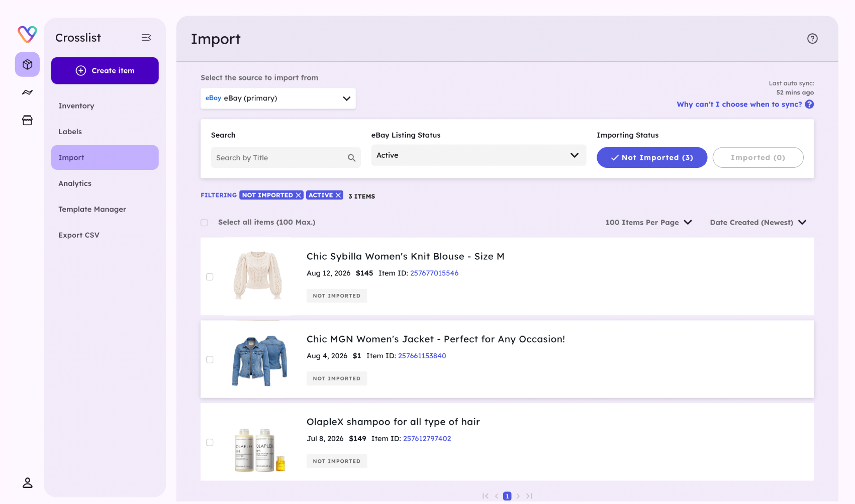This screenshot has width=855, height=504.
Task: Open the user profile icon
Action: coord(27,483)
